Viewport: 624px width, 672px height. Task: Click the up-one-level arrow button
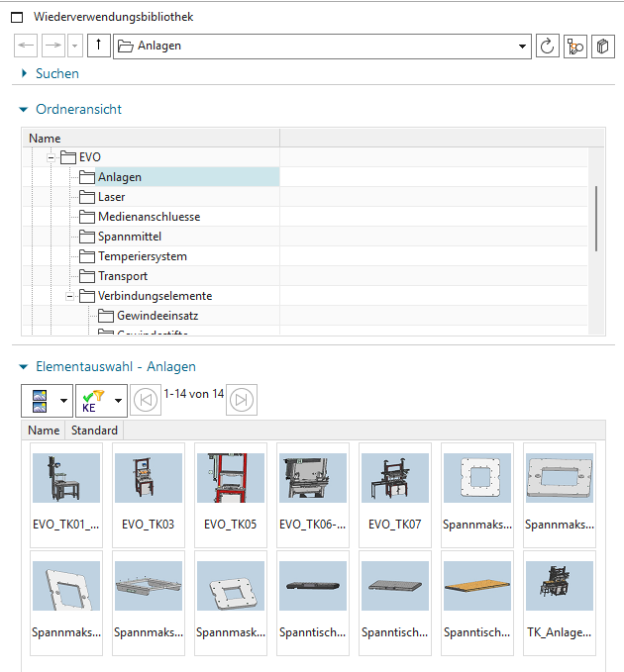click(99, 46)
